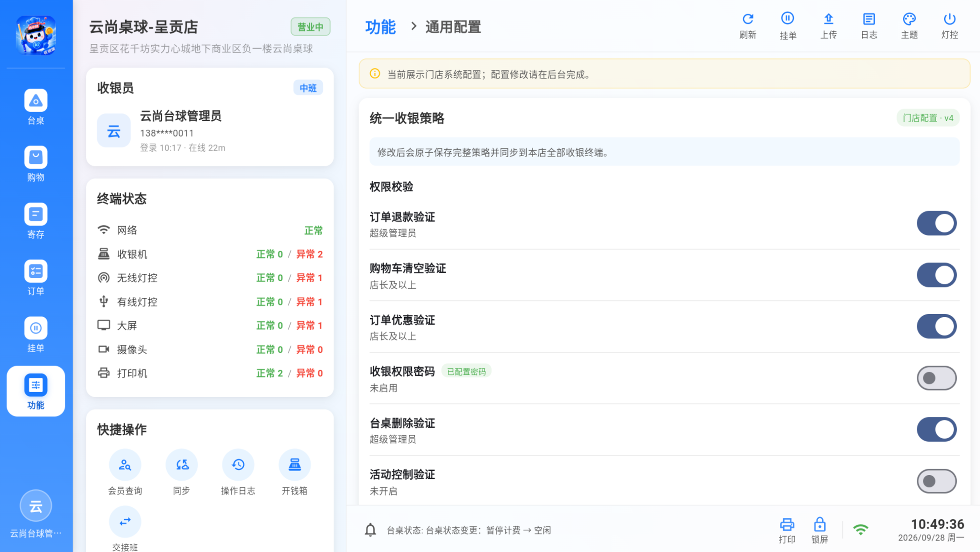Toggle the 订单优惠验证 switch
This screenshot has height=552, width=980.
(936, 327)
